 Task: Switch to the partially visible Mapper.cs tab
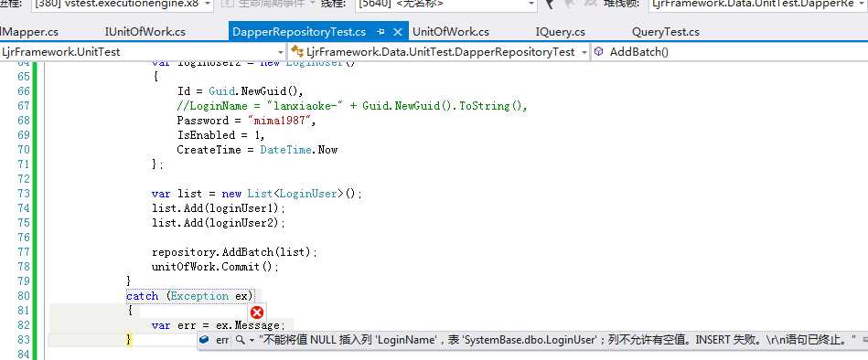pos(29,32)
